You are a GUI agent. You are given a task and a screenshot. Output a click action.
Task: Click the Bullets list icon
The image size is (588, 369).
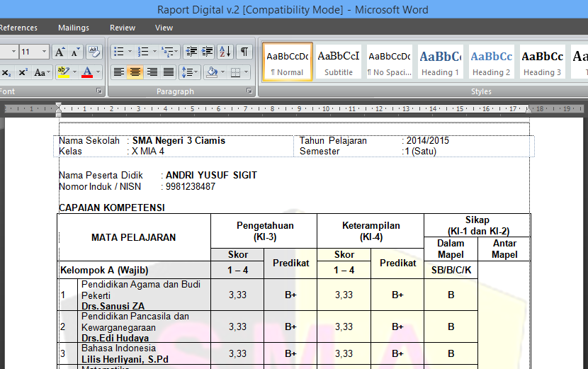coord(119,52)
